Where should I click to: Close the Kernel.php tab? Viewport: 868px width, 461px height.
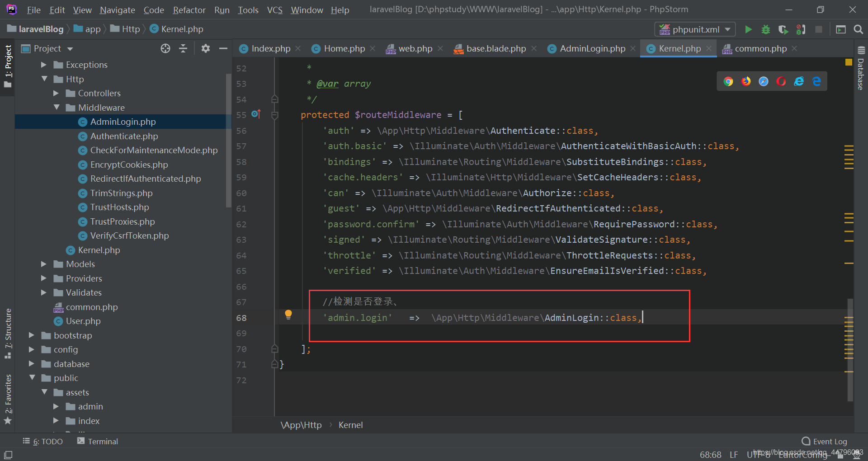point(709,48)
